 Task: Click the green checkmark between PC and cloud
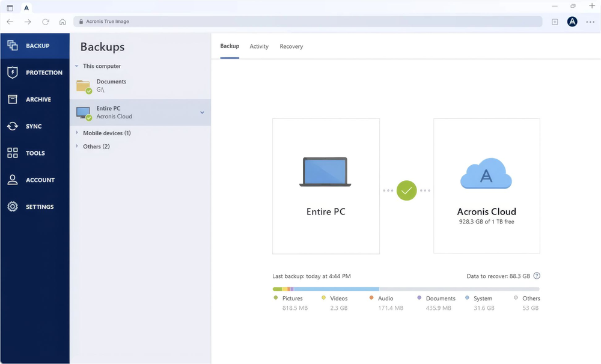pos(406,190)
